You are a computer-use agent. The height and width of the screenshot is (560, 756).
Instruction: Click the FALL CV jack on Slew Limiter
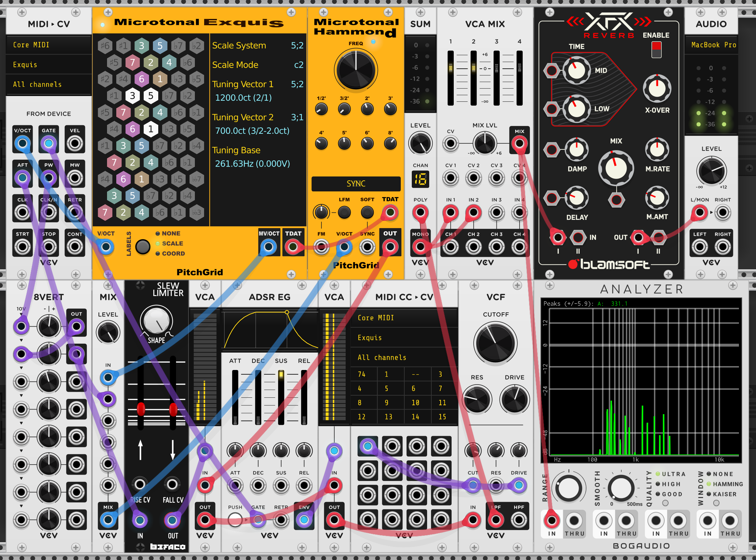[172, 484]
